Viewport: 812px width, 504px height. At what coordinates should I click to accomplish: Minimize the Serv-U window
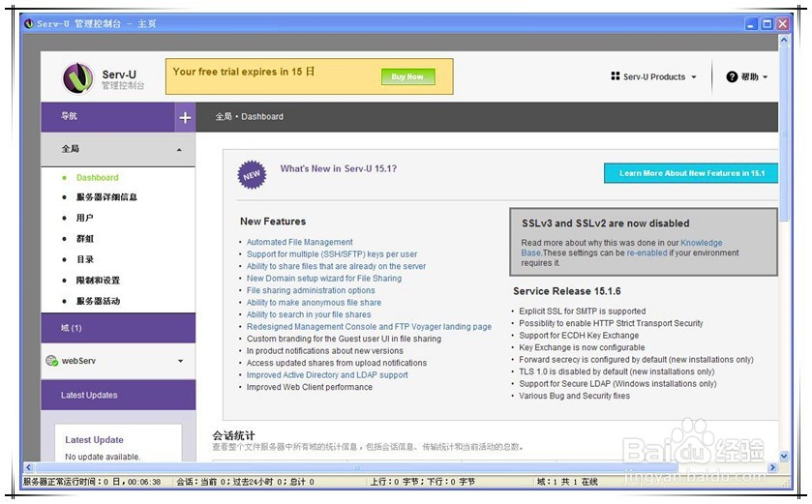click(751, 24)
